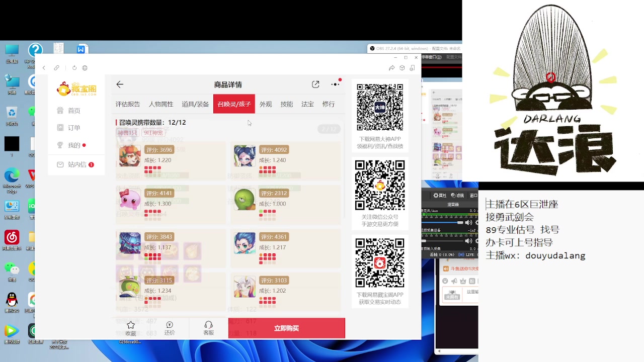The image size is (644, 362).
Task: Go back with the browser back arrow
Action: point(44,68)
